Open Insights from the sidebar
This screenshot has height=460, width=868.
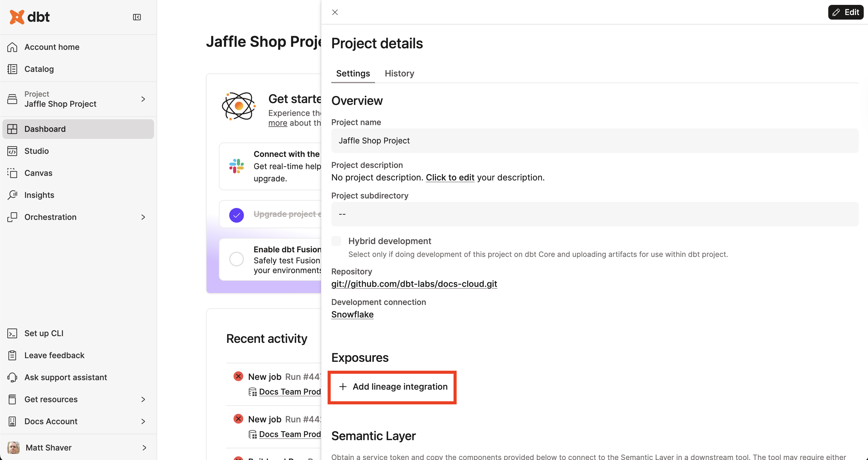(x=39, y=195)
